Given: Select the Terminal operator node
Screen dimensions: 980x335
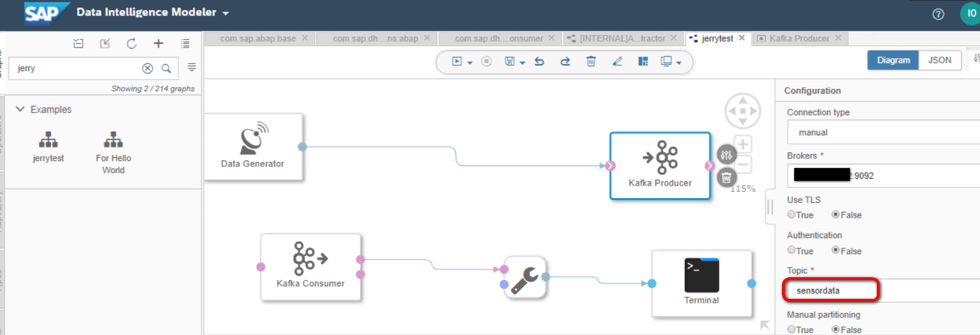Looking at the screenshot, I should tap(702, 284).
